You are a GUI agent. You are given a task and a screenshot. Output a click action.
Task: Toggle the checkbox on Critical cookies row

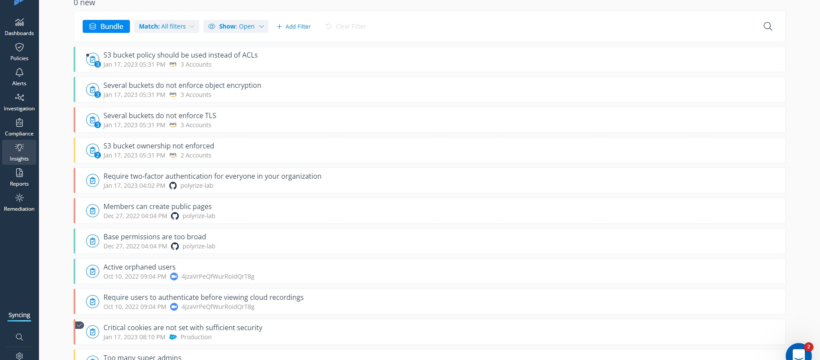(79, 325)
